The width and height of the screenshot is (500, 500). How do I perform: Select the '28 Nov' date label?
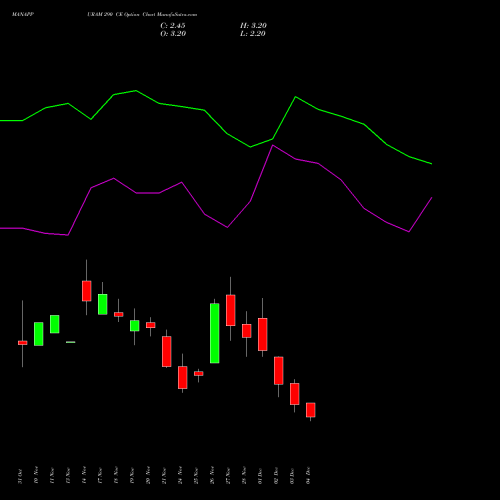coord(244,475)
